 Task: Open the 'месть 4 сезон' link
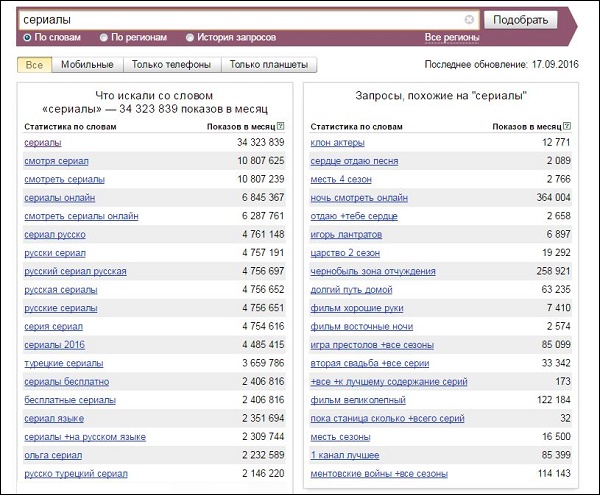pos(341,179)
